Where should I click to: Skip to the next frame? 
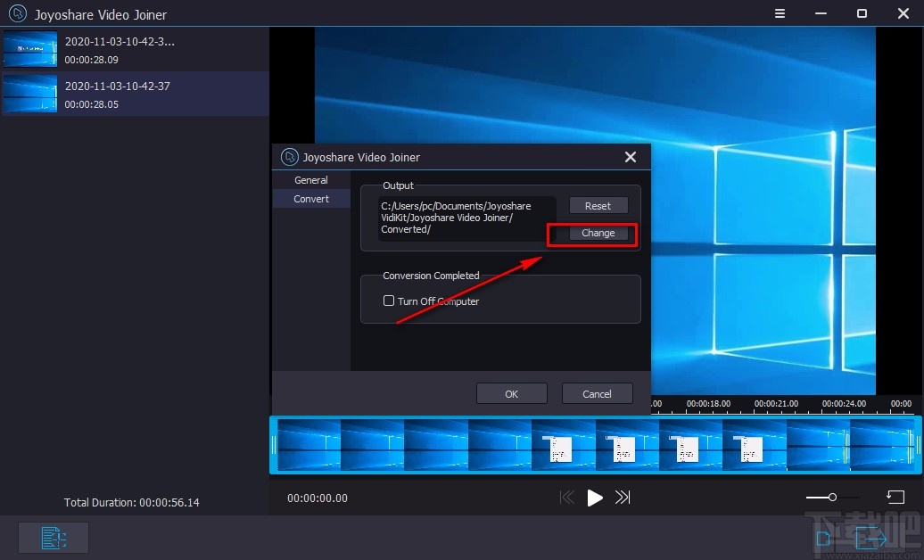pyautogui.click(x=623, y=498)
